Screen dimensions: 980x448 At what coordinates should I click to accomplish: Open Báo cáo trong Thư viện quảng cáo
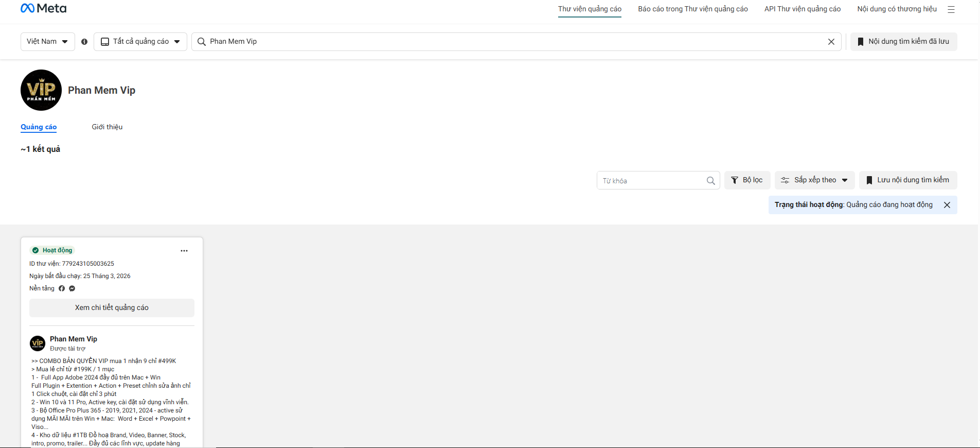pyautogui.click(x=693, y=9)
